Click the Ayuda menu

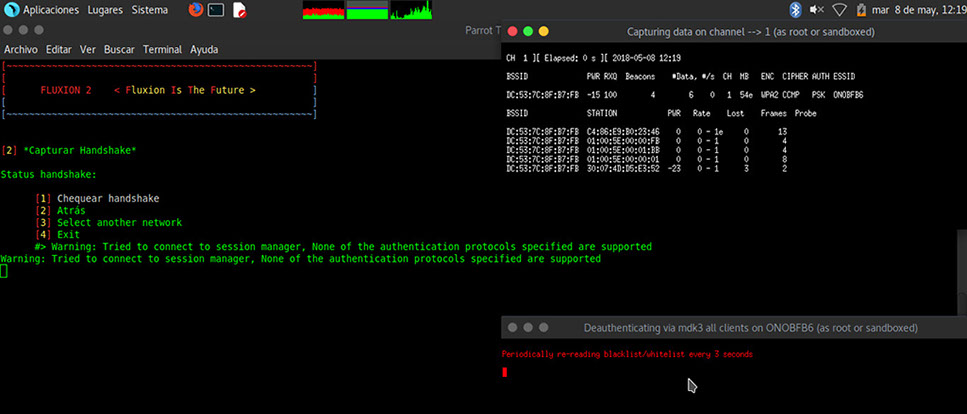tap(204, 49)
